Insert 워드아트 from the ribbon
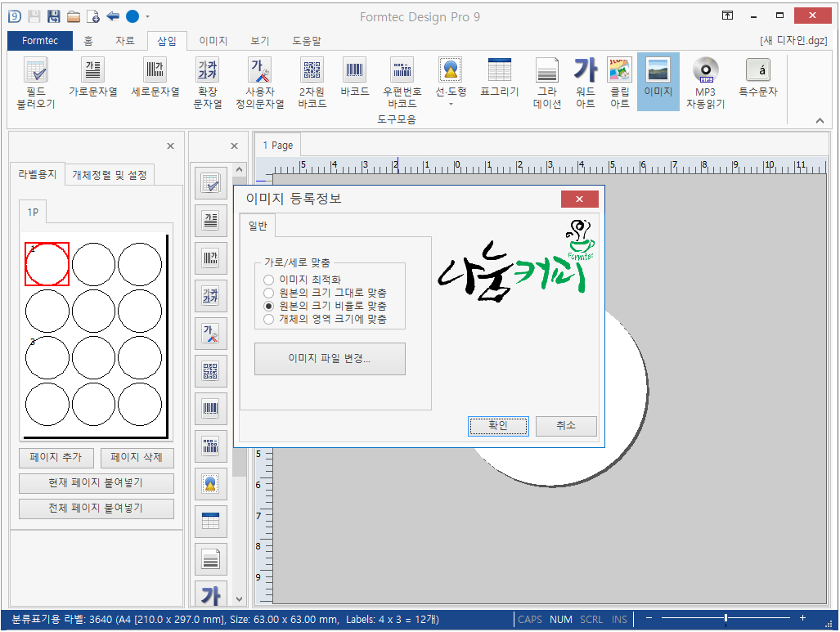 586,83
